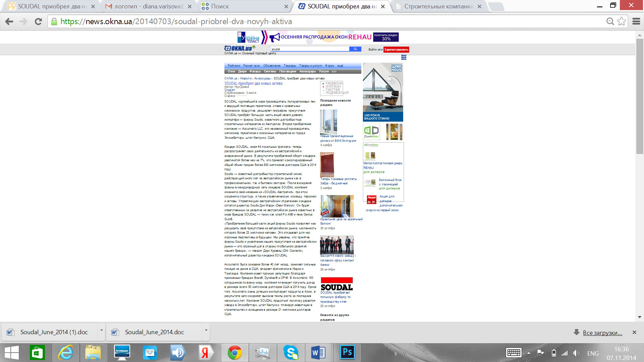Click the OKNA.ua site logo
The image size is (644, 362).
(x=239, y=48)
